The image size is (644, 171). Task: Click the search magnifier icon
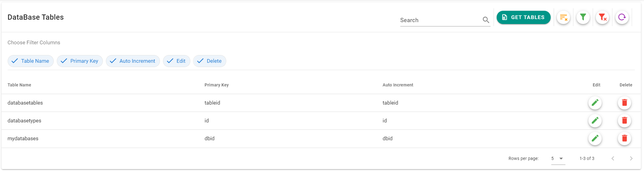[486, 20]
